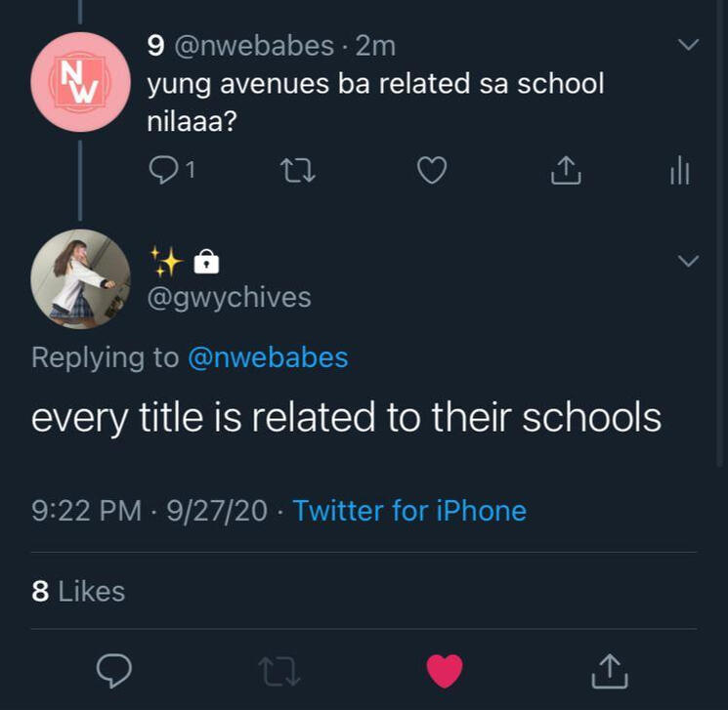Screen dimensions: 728x710
Task: Unlike the gwychives tweet with red heart
Action: click(x=445, y=670)
